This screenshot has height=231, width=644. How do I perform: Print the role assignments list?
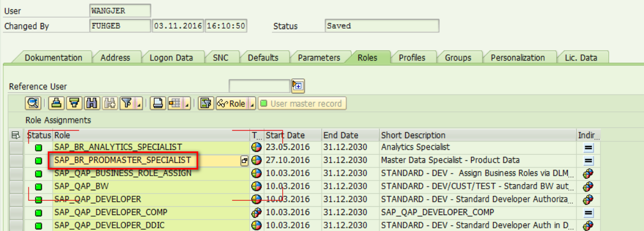(158, 103)
